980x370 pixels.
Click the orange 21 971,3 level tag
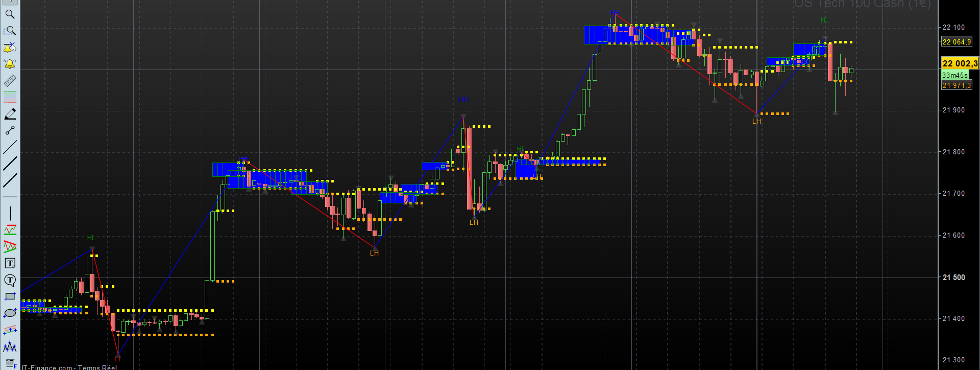[x=957, y=85]
